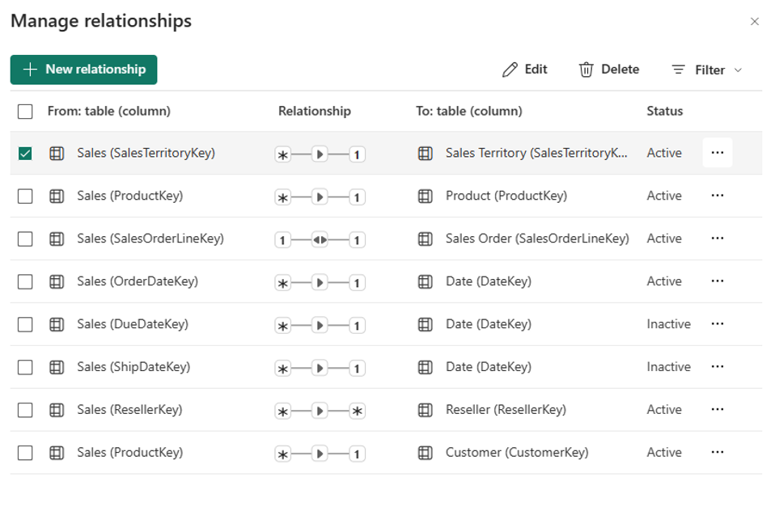Click the From: table (column) header
Screen dimensions: 779x532
109,112
